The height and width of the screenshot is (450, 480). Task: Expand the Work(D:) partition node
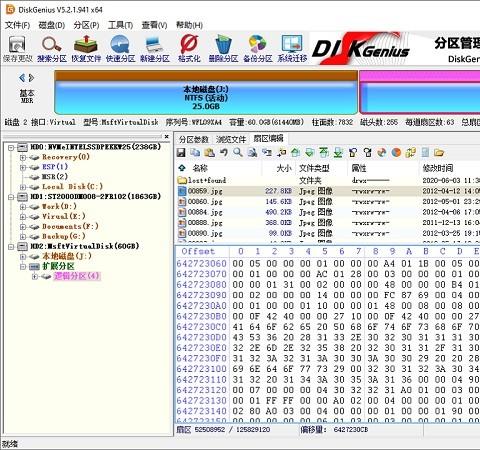[x=23, y=207]
